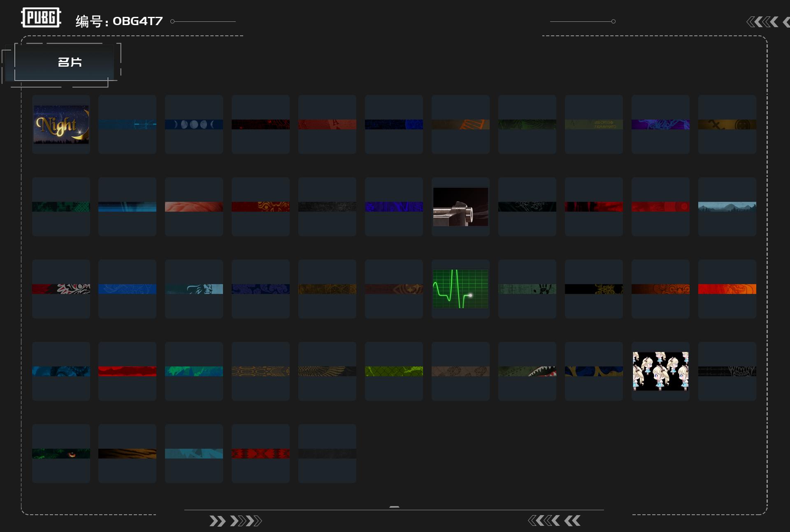Select the lime green mesh nameplate
Image resolution: width=790 pixels, height=532 pixels.
394,371
